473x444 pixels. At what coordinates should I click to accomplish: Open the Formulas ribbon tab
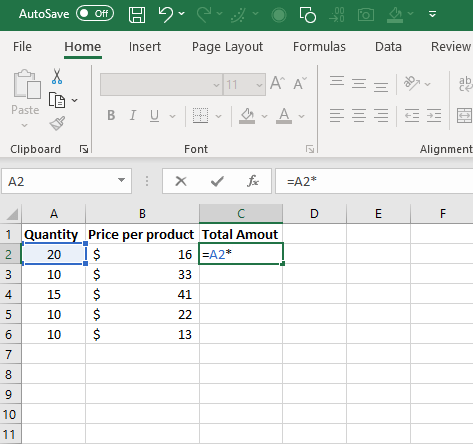click(x=319, y=47)
